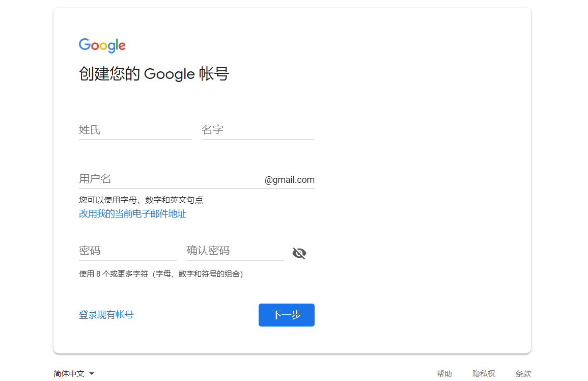Click the 创建您的 Google 帐号 heading

coord(154,73)
